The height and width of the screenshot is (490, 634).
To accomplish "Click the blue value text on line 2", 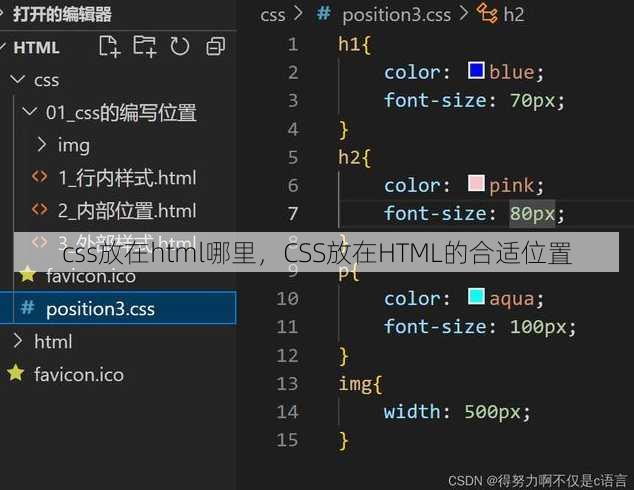I will point(512,72).
